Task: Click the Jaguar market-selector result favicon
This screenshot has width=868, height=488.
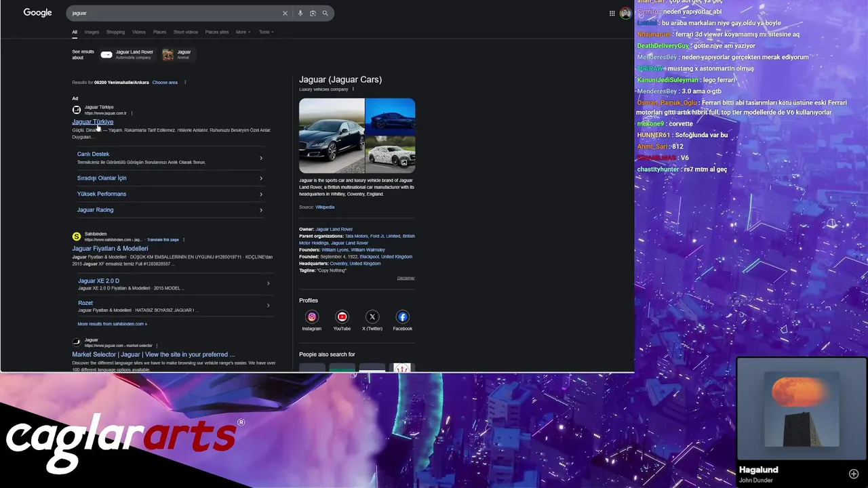Action: point(77,342)
